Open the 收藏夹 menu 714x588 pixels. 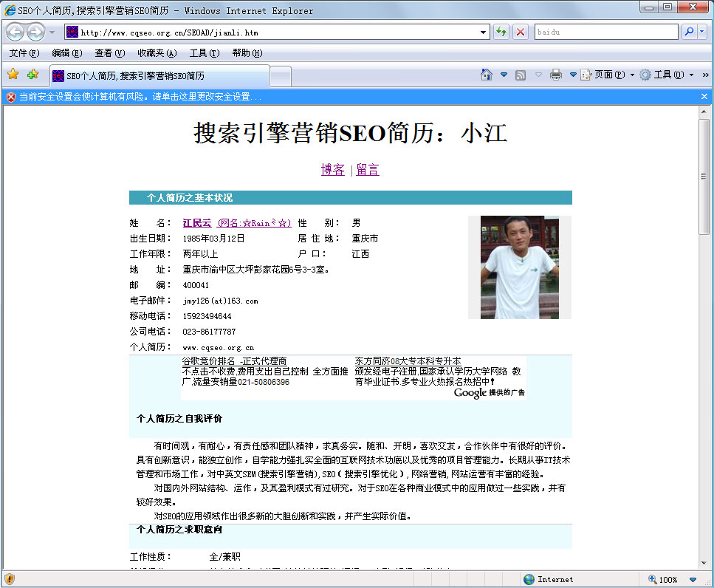[157, 53]
